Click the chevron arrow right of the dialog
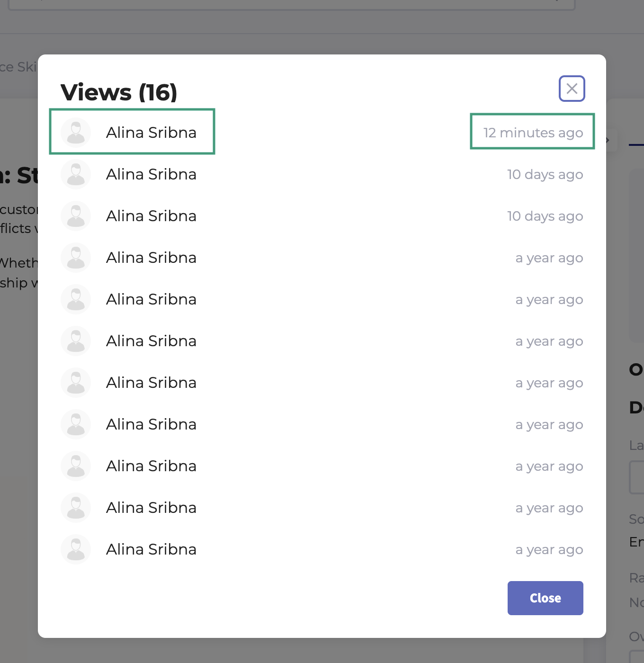Image resolution: width=644 pixels, height=663 pixels. pyautogui.click(x=608, y=140)
